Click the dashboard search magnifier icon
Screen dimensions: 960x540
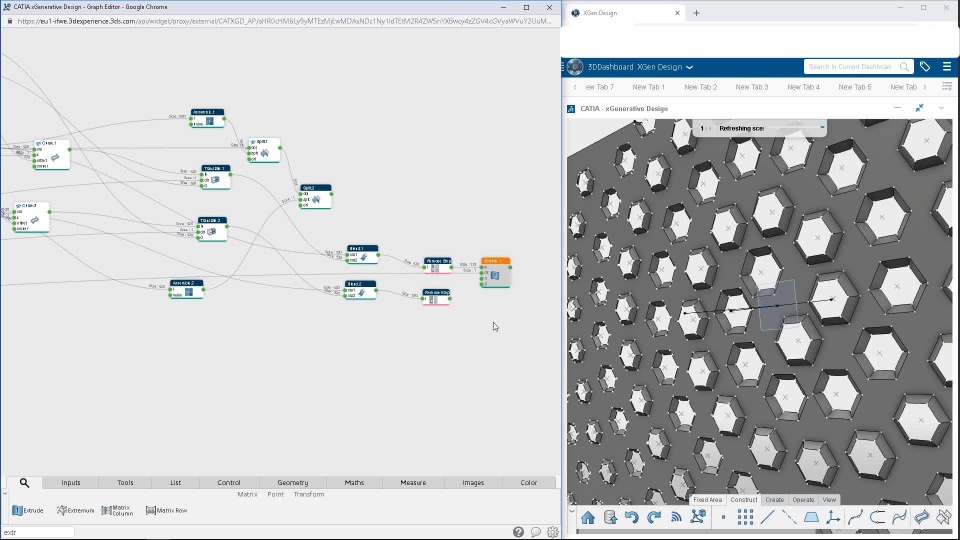[904, 67]
